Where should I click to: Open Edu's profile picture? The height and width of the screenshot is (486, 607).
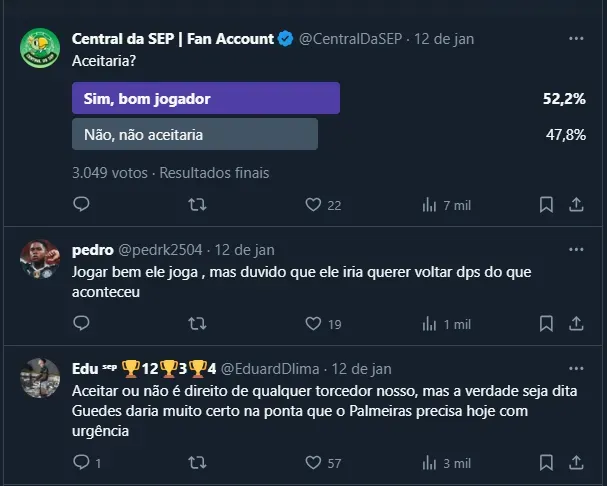[40, 377]
